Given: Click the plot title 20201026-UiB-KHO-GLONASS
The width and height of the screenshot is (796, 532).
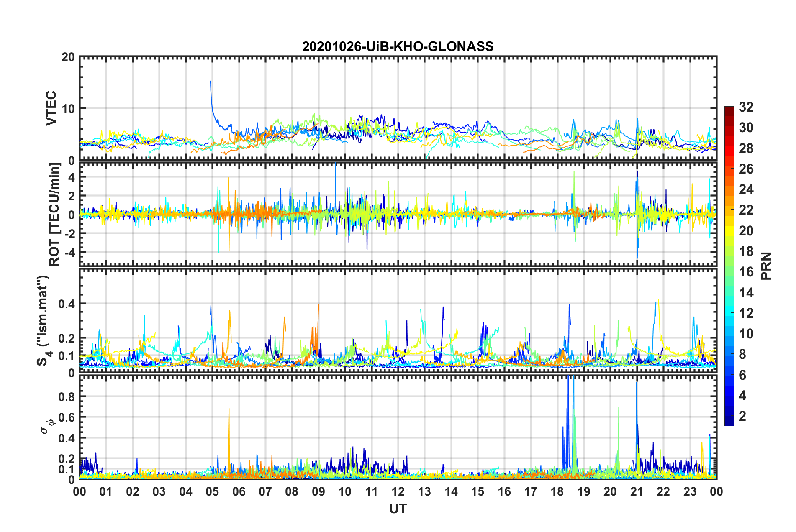Looking at the screenshot, I should (x=398, y=46).
